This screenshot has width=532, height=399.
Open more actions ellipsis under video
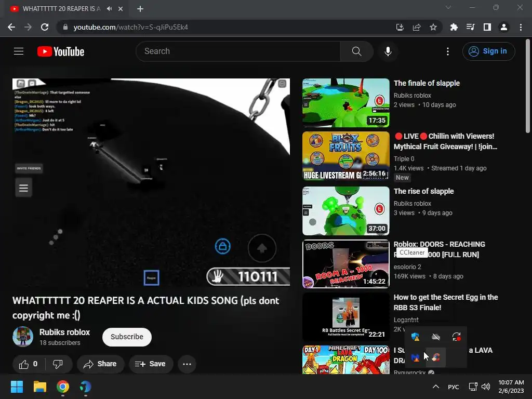tap(187, 364)
